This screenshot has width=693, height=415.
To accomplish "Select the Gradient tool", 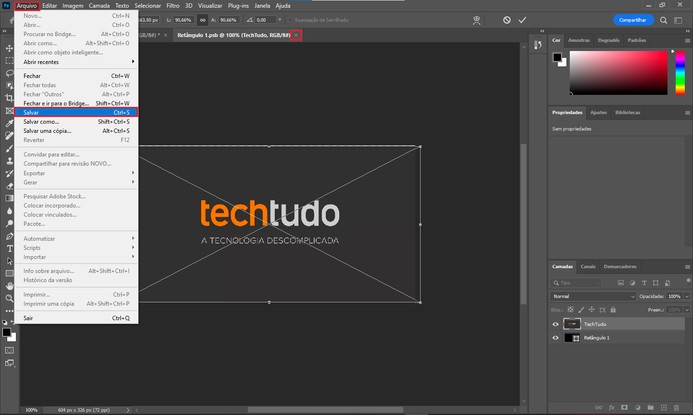I will click(x=9, y=198).
